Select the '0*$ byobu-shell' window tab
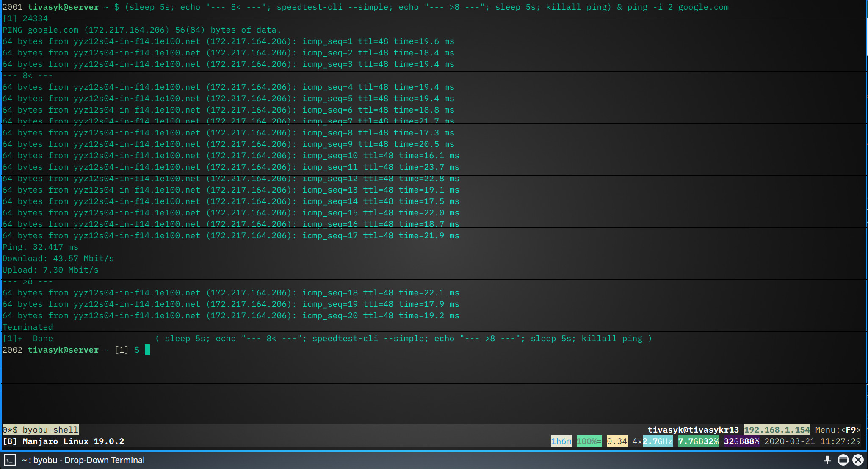Image resolution: width=868 pixels, height=469 pixels. click(x=41, y=430)
